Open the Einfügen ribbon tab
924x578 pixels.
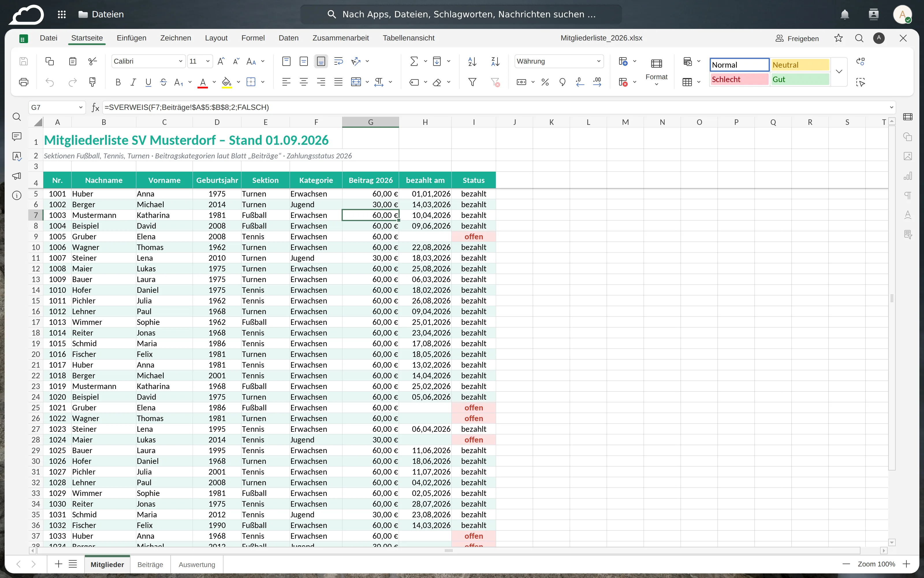pyautogui.click(x=131, y=38)
